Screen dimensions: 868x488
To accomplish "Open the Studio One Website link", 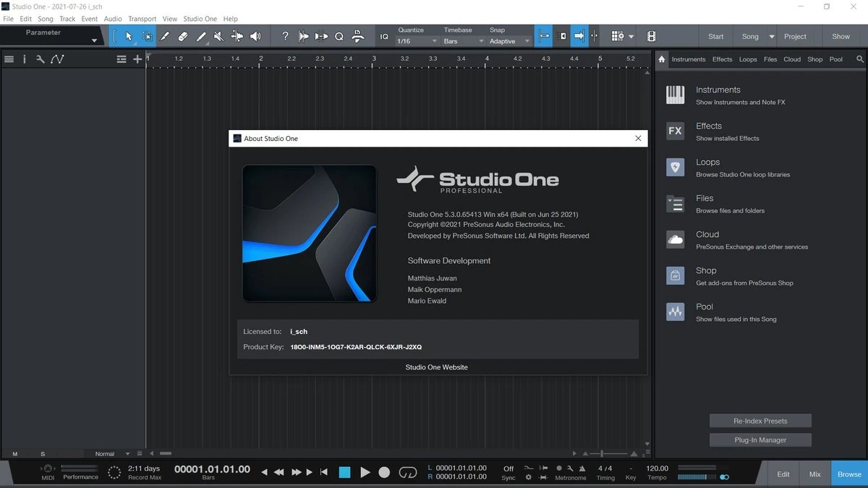I will (x=436, y=367).
